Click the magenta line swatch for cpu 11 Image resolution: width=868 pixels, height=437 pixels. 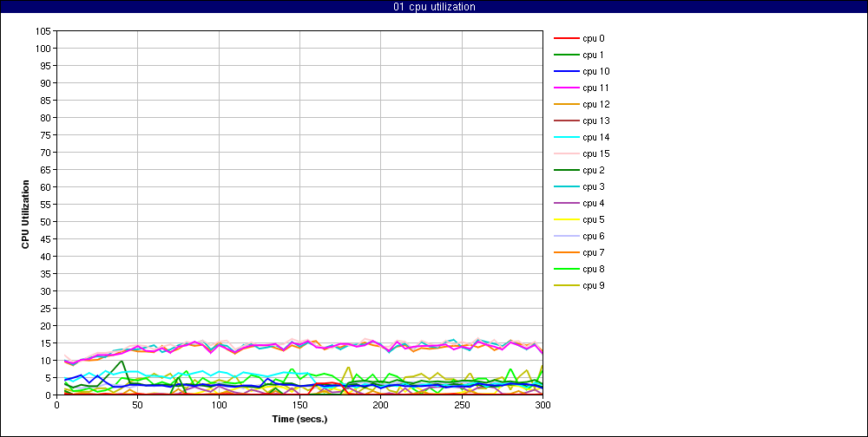coord(566,88)
